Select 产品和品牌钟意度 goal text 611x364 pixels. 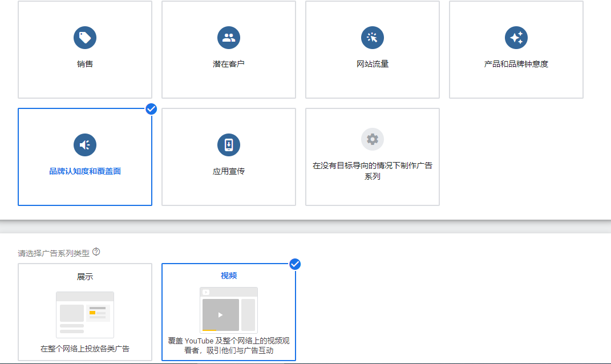point(516,64)
